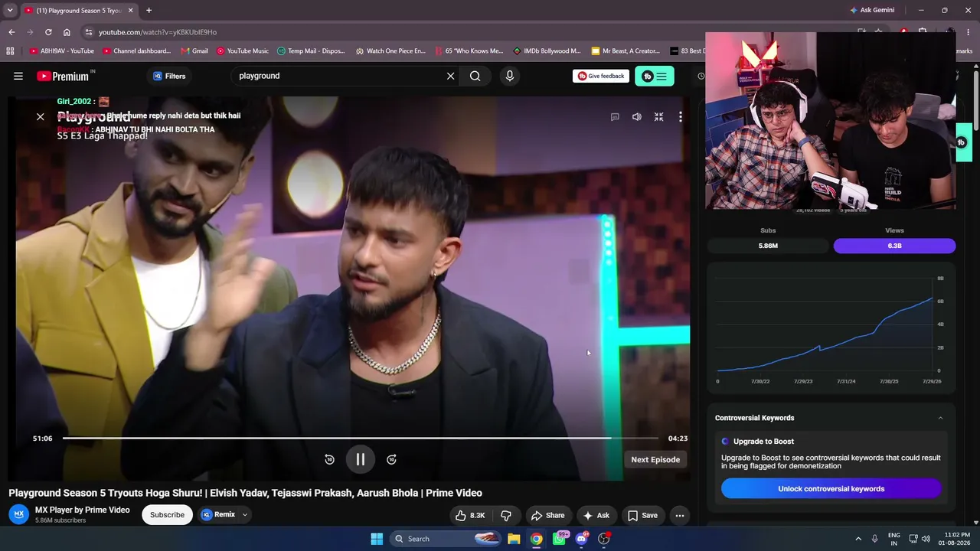
Task: Show hidden system tray icons
Action: click(858, 539)
